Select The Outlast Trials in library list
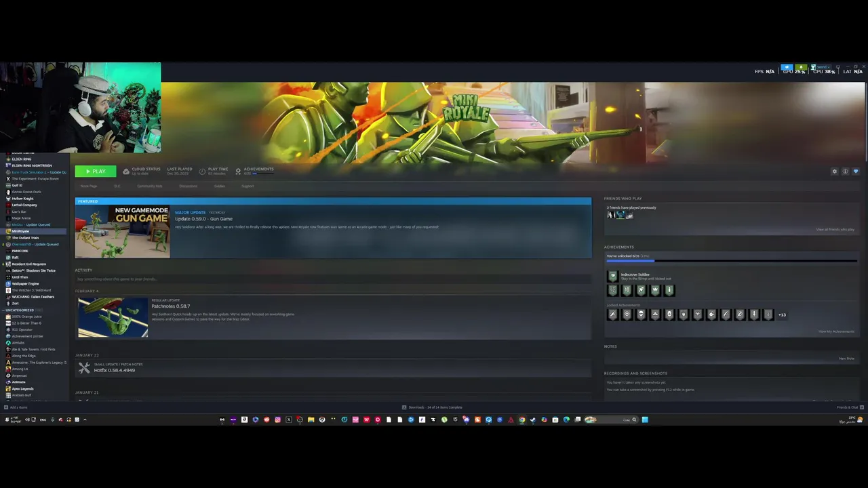868x488 pixels. [25, 238]
